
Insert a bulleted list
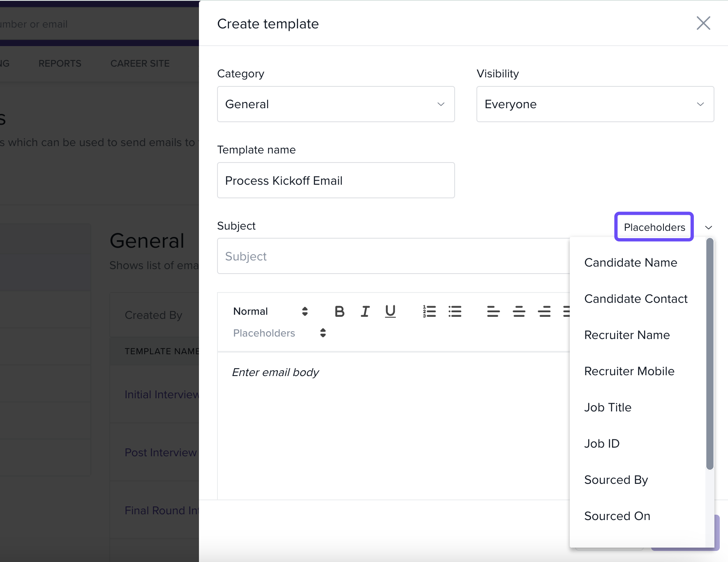(x=455, y=311)
